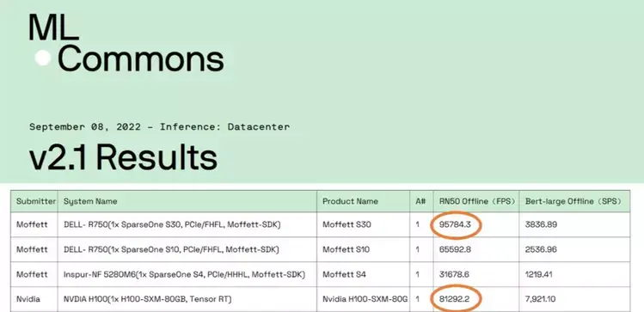Click the ML Commons logo
Viewport: 644px width, 312px height.
click(126, 44)
